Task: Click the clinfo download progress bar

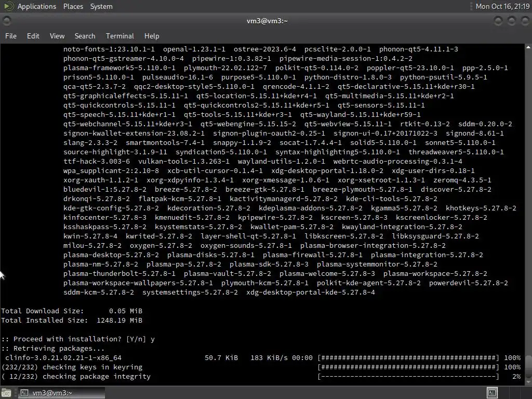Action: 408,357
